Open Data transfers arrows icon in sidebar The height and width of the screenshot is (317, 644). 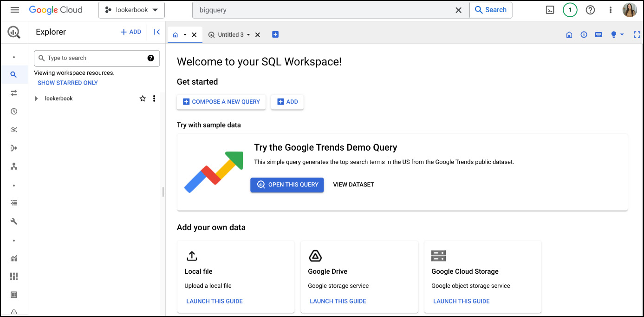[x=14, y=93]
